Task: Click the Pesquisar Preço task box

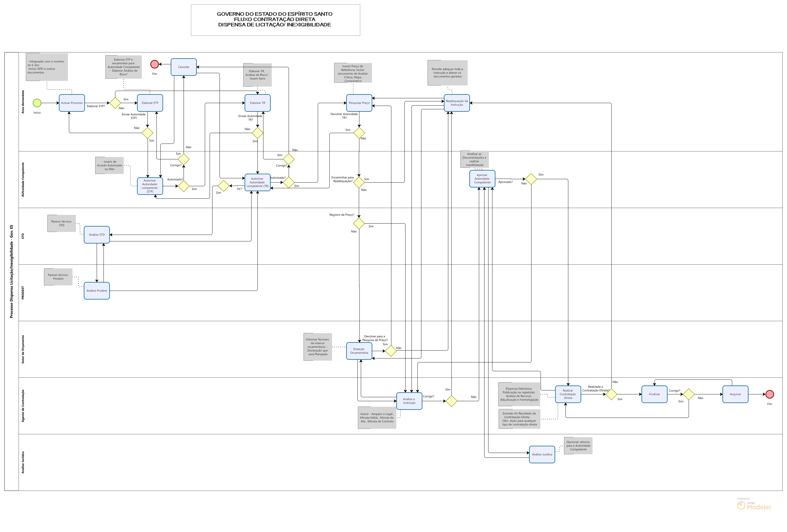Action: click(359, 103)
